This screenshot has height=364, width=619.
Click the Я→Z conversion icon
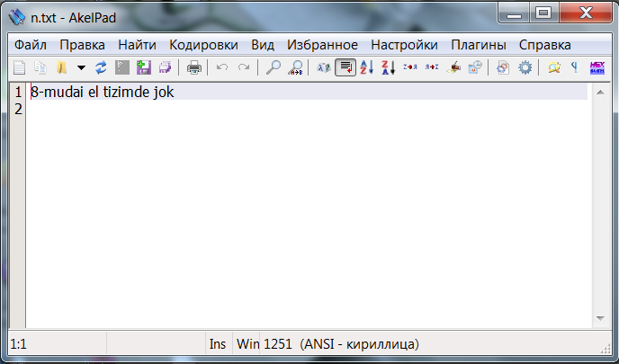432,67
